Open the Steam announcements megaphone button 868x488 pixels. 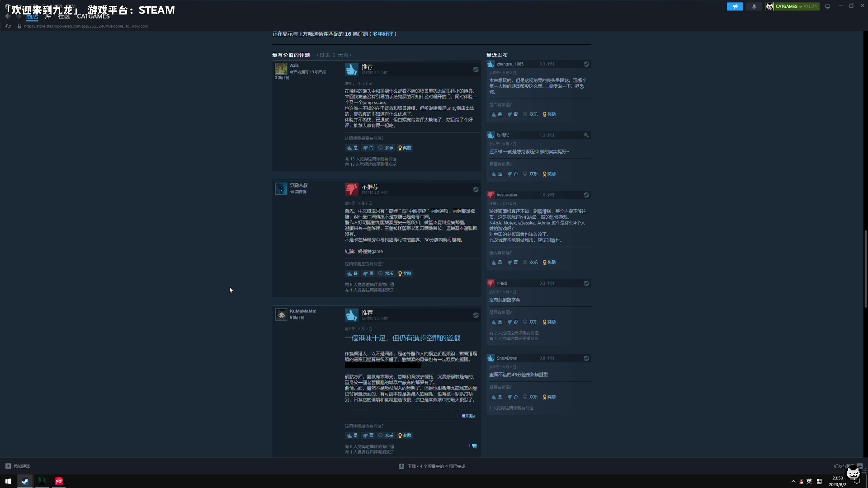click(735, 6)
